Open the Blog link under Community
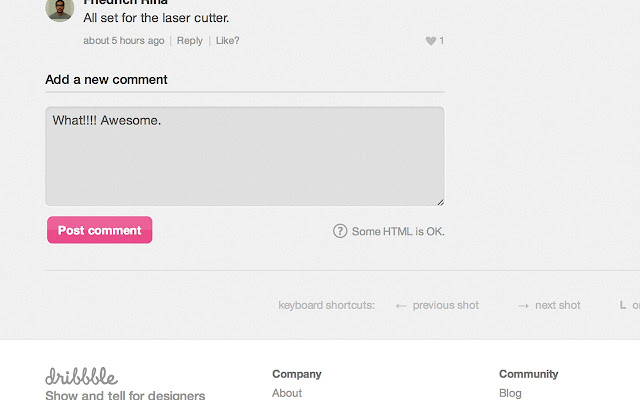 coord(510,393)
